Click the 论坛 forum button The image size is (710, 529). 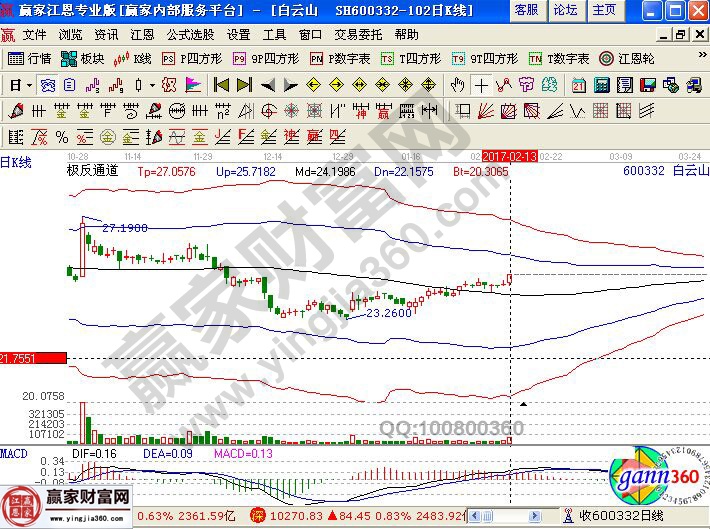(565, 10)
